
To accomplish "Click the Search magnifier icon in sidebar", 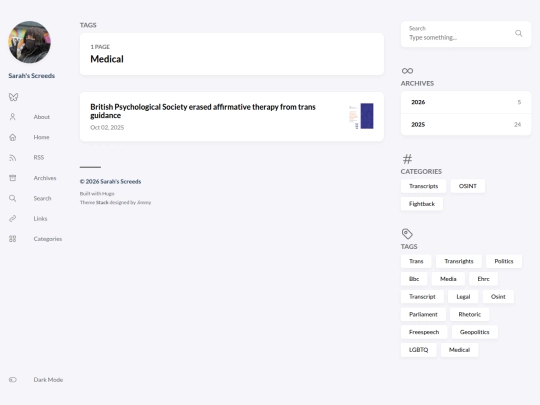I will [13, 198].
